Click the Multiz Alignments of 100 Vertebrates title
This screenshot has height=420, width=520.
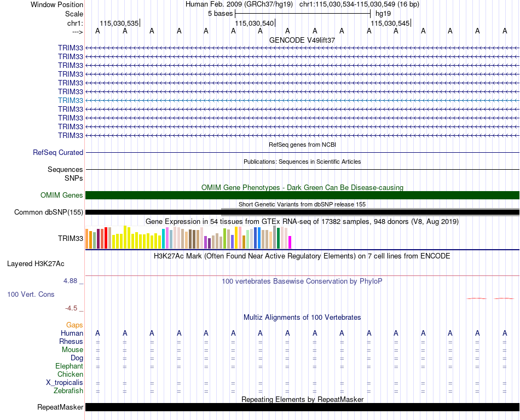(x=302, y=317)
